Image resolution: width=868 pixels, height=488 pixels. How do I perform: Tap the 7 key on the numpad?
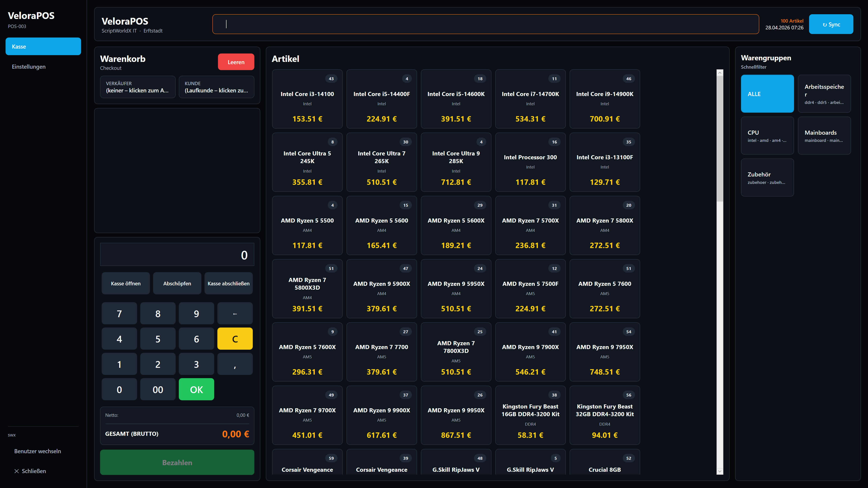click(119, 314)
